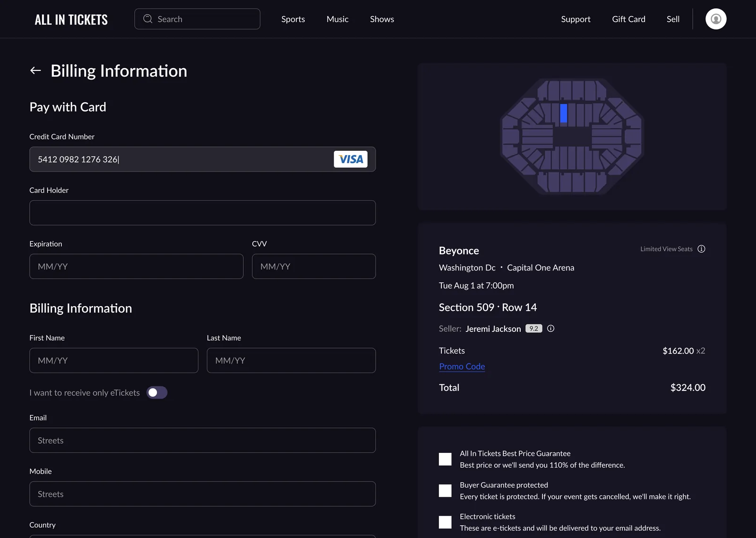Click the Expiration field
This screenshot has height=538, width=756.
(136, 266)
